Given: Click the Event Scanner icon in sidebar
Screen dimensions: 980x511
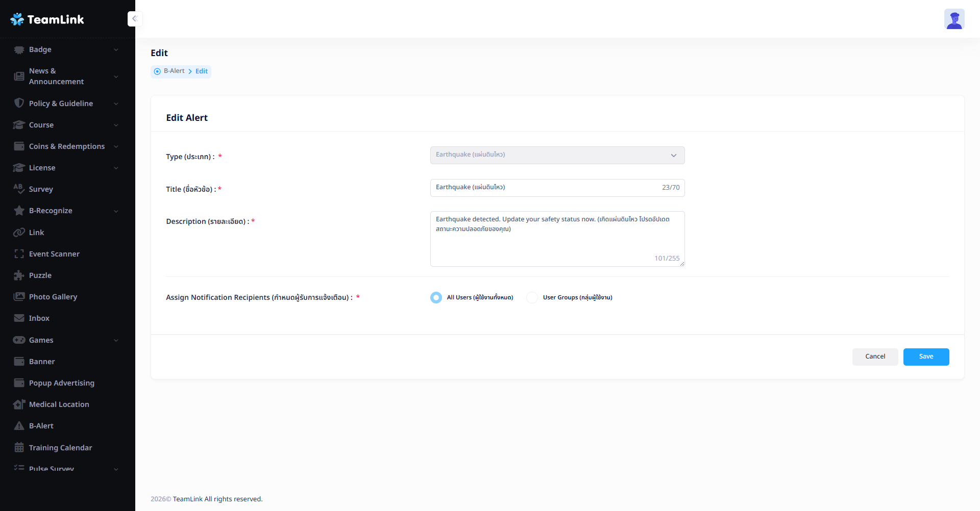Looking at the screenshot, I should (19, 254).
